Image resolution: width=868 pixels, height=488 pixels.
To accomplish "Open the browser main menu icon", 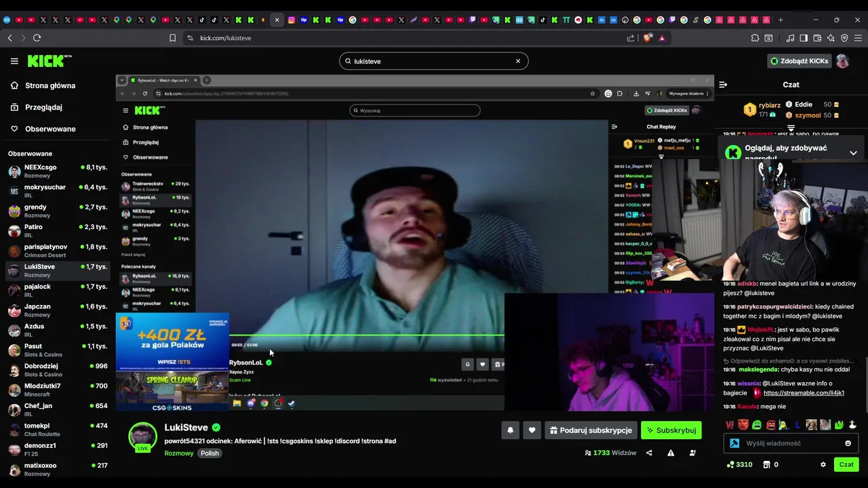I will click(858, 38).
